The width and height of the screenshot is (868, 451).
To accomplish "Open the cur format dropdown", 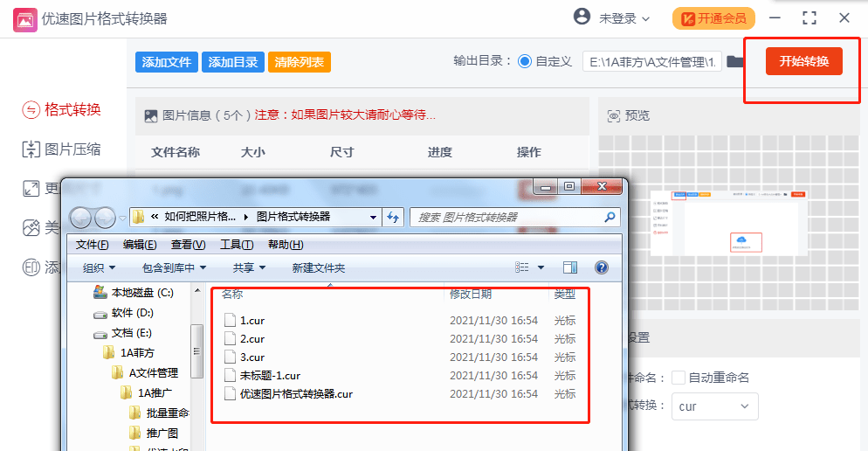I will (x=714, y=406).
